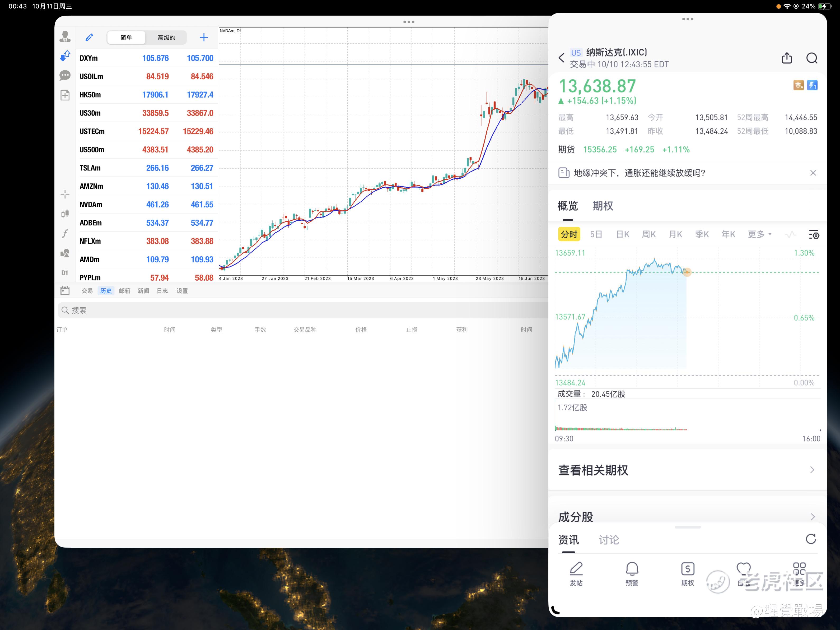Expand 查看相关期权 row
This screenshot has height=630, width=840.
click(x=688, y=470)
